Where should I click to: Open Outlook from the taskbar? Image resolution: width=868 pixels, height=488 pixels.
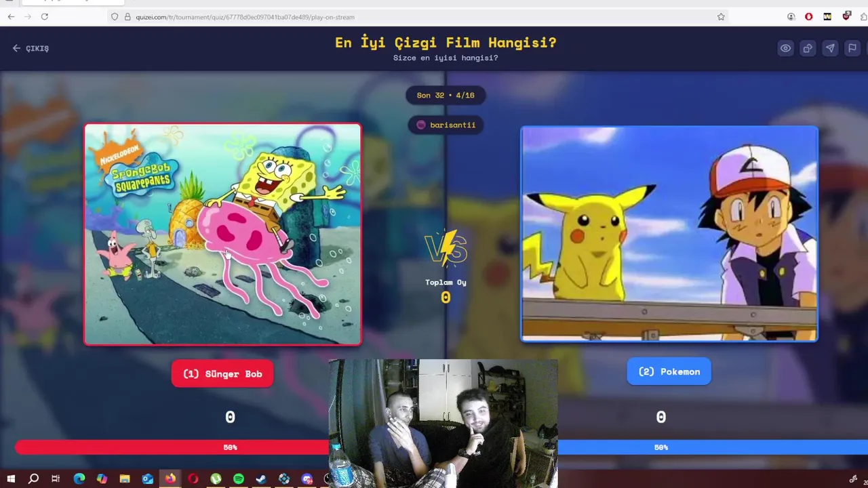147,479
